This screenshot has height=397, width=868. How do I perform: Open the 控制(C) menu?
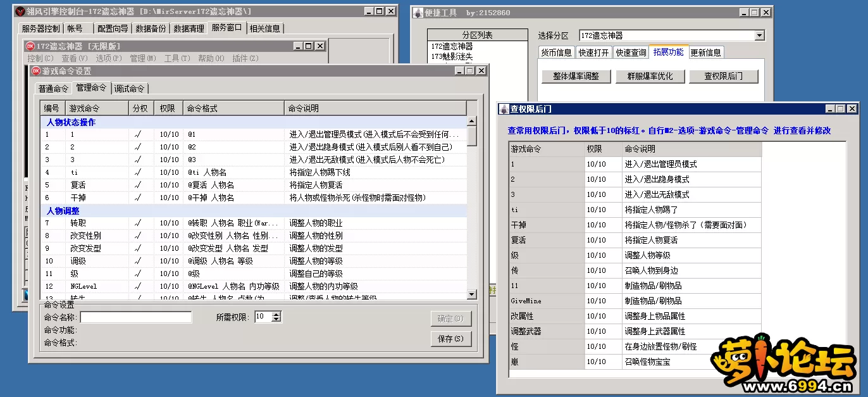pyautogui.click(x=40, y=58)
